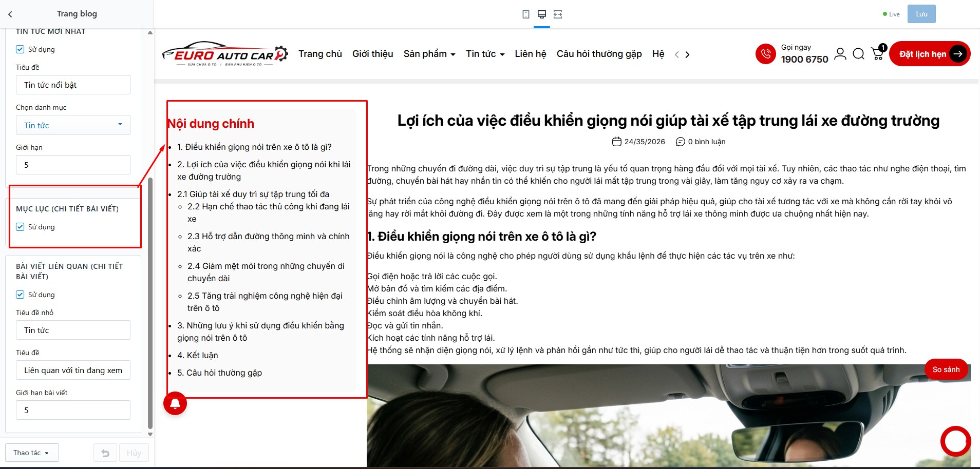Click the calendar icon beside 24/35/2026
This screenshot has width=980, height=469.
coord(617,142)
